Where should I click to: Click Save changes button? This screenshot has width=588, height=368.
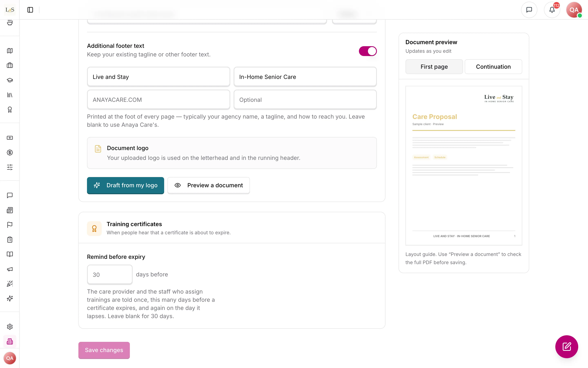coord(104,350)
